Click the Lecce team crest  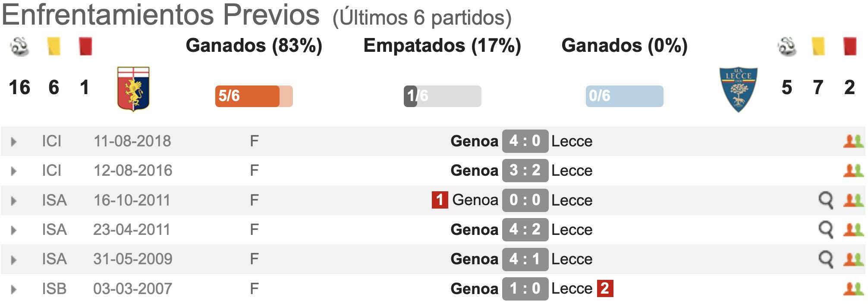pos(738,89)
